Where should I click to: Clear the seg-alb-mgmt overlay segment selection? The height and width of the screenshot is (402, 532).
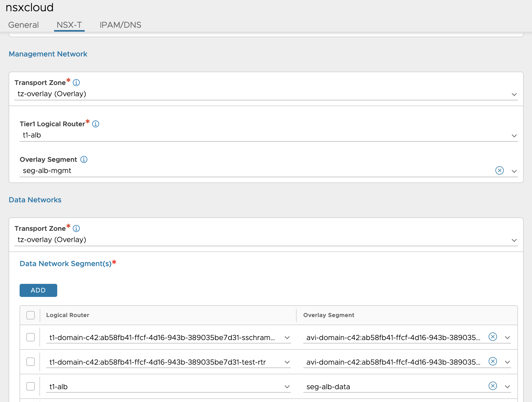tap(499, 170)
